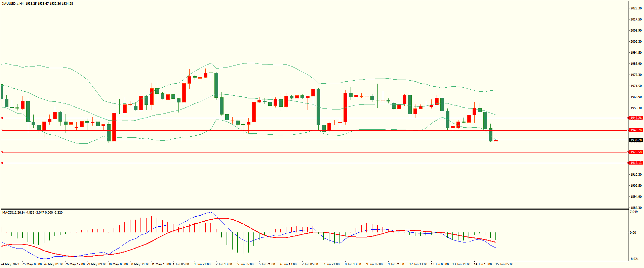Screen dimensions: 644x268
Task: Click the 24 May 2023 date label
Action: (10, 264)
